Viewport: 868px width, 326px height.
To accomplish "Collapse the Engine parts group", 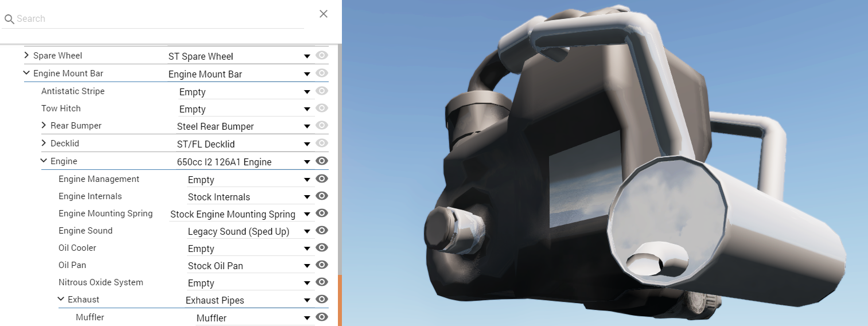I will pos(44,161).
